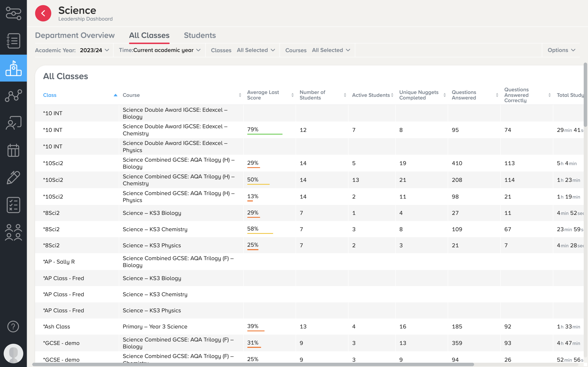Click the user profile avatar
The height and width of the screenshot is (367, 588).
[x=13, y=353]
